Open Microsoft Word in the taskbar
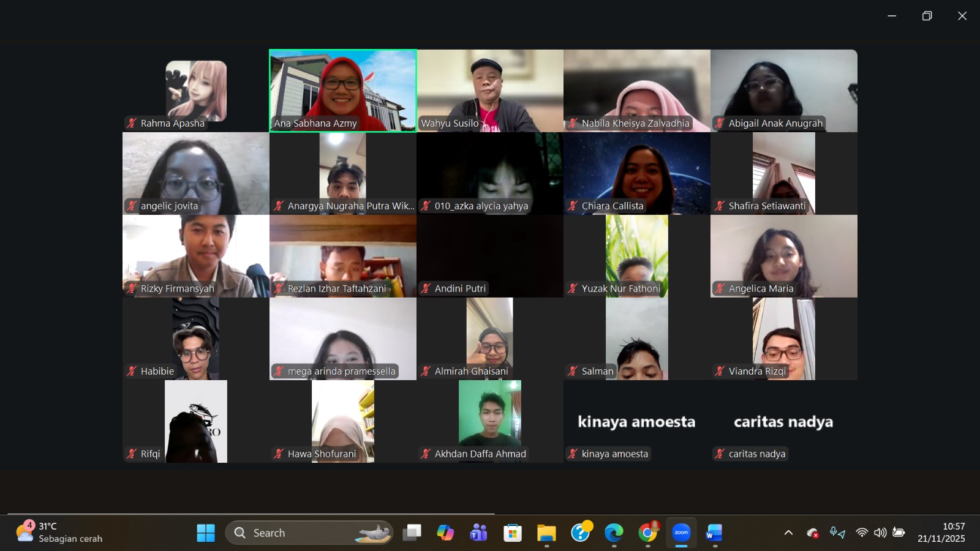Screen dimensions: 980x551 pyautogui.click(x=714, y=533)
